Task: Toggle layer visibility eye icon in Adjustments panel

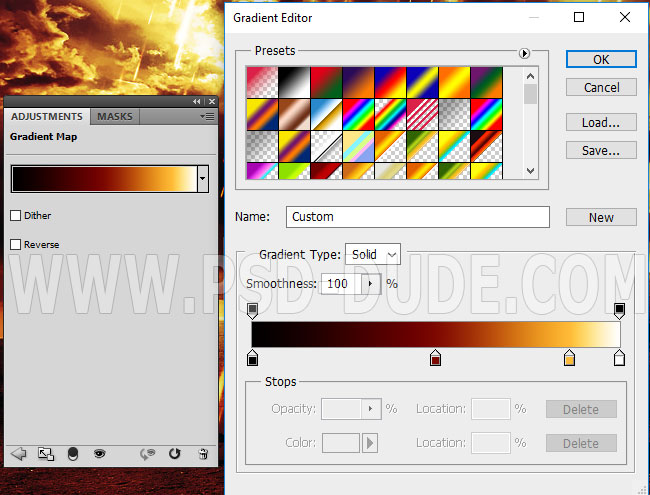Action: (99, 454)
